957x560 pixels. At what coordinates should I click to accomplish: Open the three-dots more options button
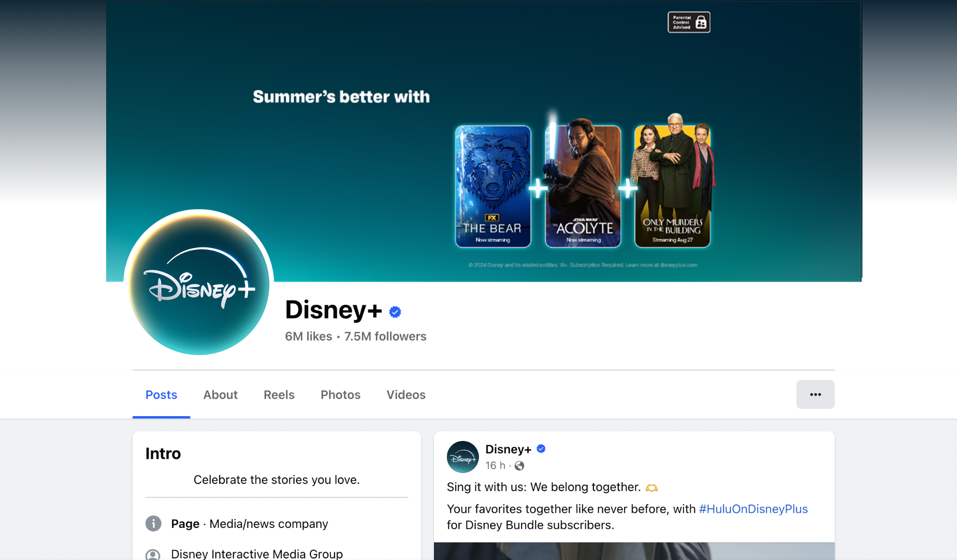click(x=815, y=394)
